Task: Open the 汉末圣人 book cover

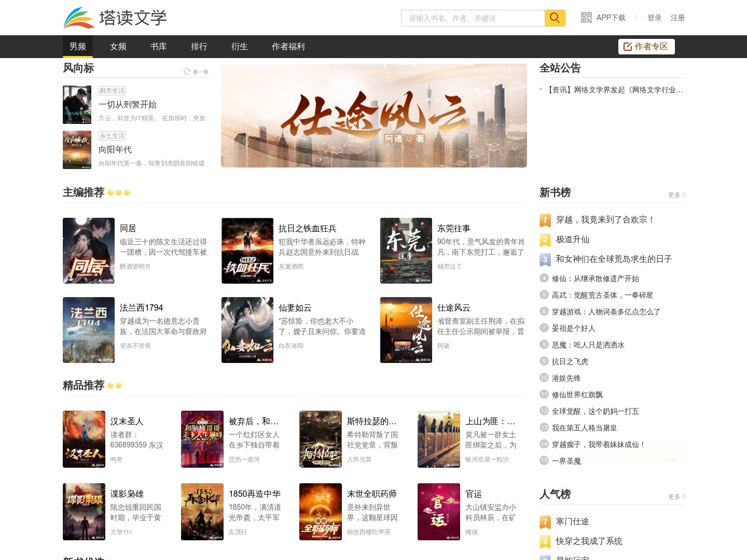Action: (84, 439)
